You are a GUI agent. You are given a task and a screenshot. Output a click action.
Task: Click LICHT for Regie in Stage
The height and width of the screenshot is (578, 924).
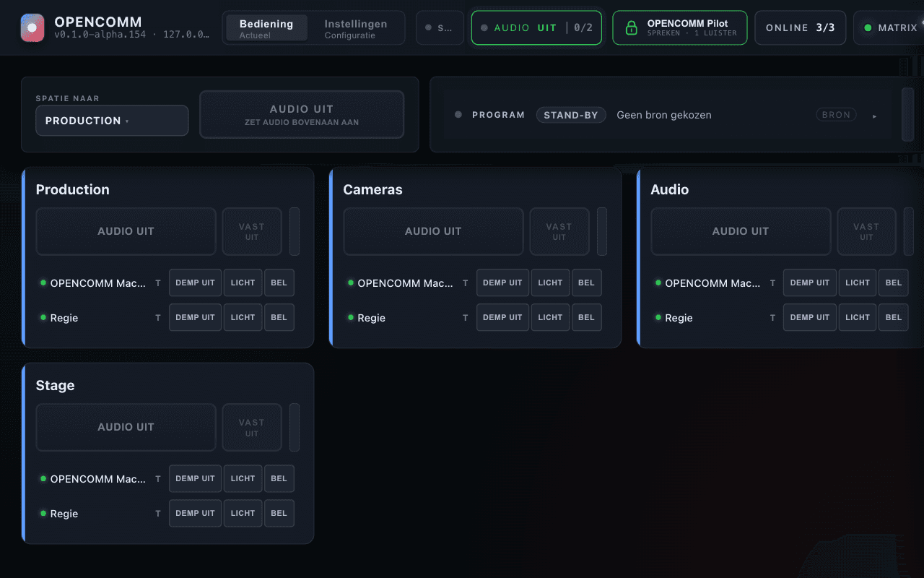pyautogui.click(x=243, y=513)
